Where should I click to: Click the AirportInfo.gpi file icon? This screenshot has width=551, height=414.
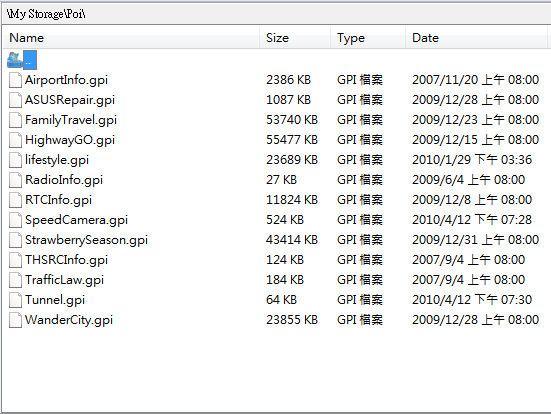pyautogui.click(x=15, y=80)
